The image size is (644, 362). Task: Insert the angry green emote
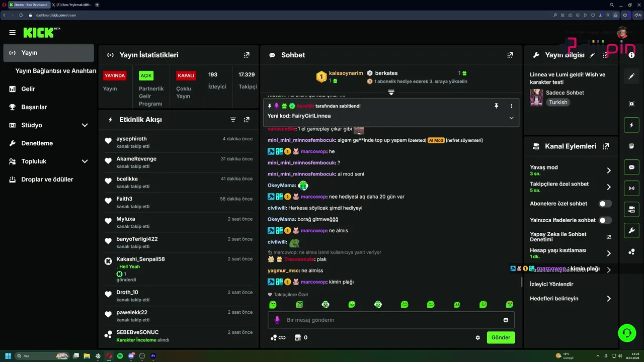(299, 304)
